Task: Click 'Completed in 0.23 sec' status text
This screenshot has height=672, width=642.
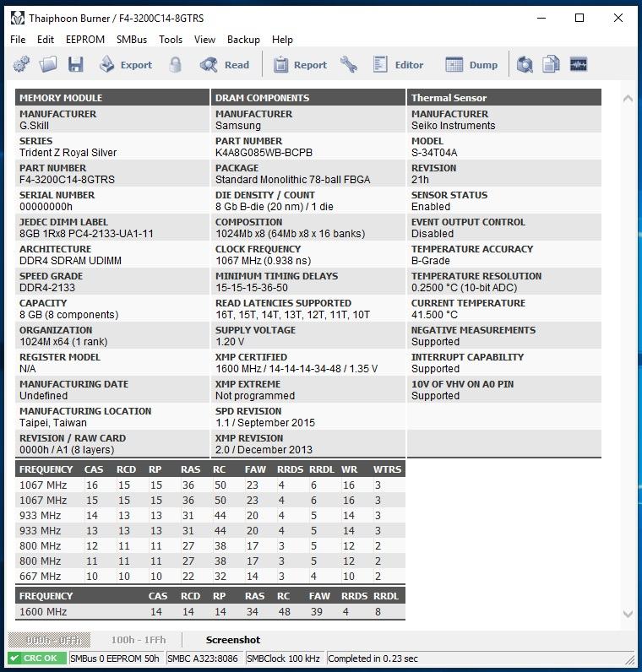Action: point(373,658)
